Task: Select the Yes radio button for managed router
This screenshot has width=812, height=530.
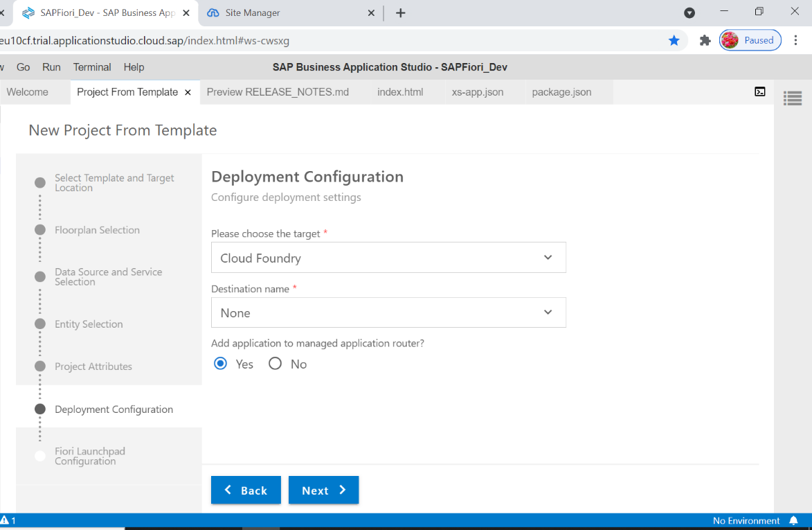Action: click(220, 364)
